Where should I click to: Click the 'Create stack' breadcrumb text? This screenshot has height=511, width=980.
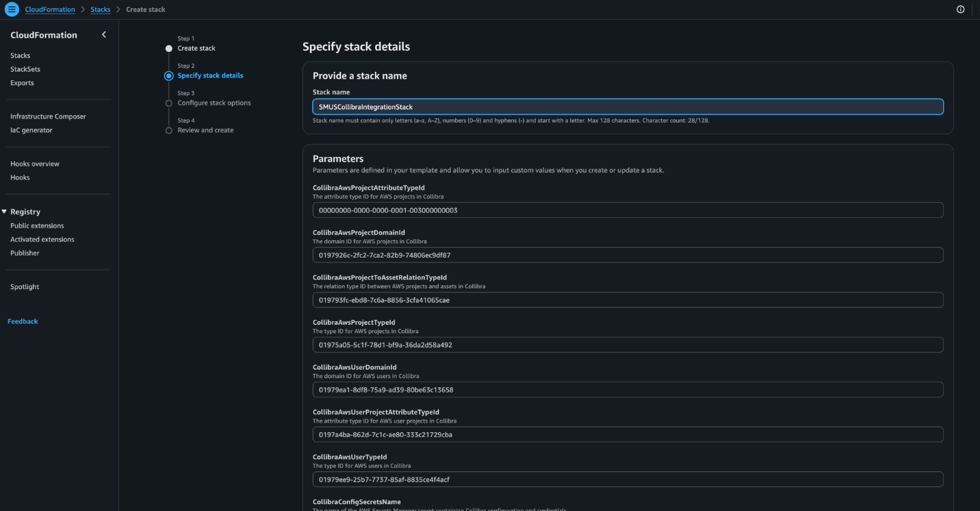(x=146, y=10)
